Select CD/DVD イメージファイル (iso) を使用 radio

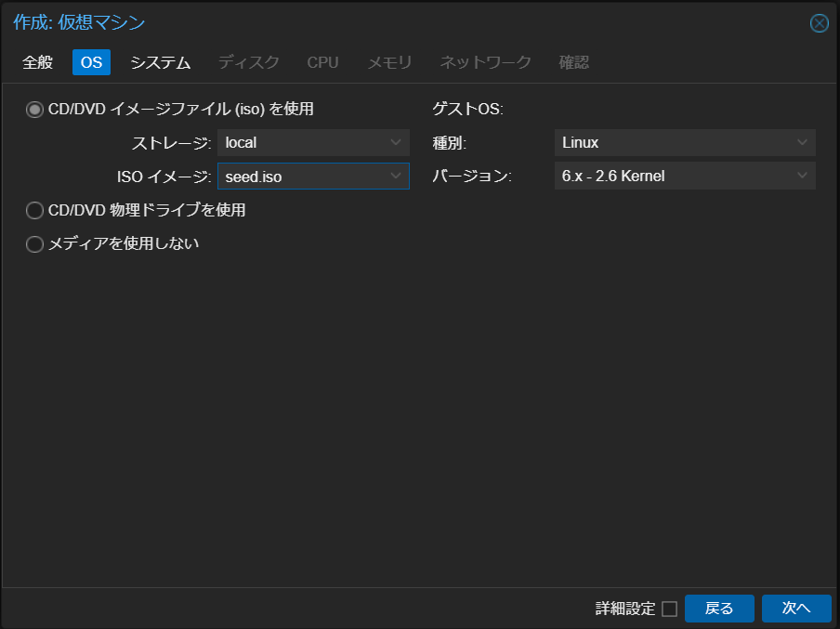34,110
